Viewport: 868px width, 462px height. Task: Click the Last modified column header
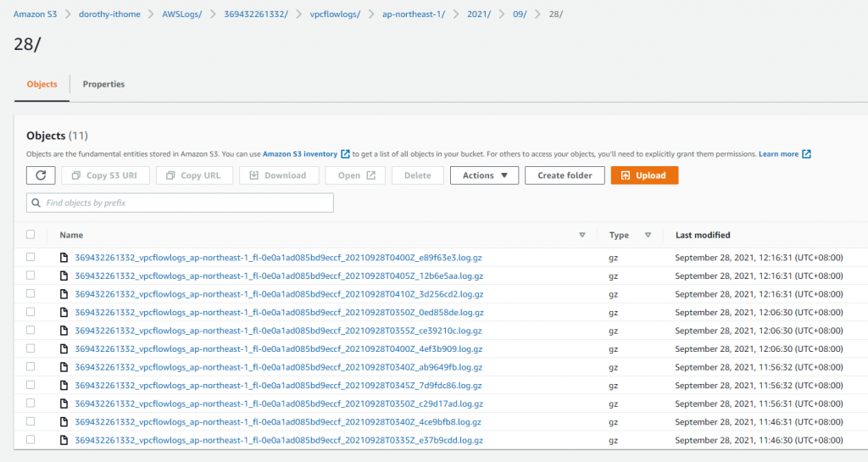tap(703, 235)
